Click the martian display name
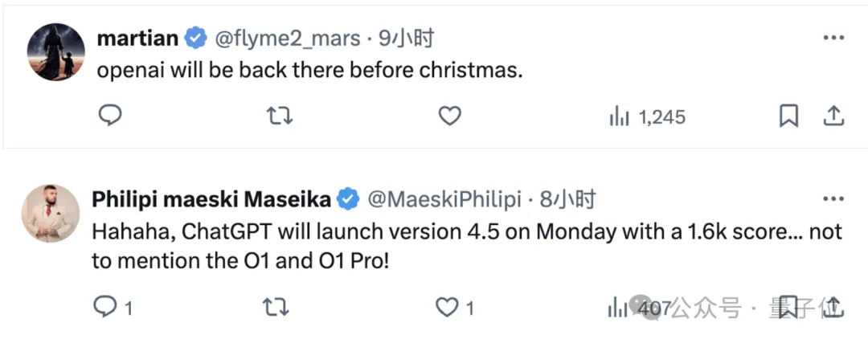Screen dimensions: 868x343 pyautogui.click(x=137, y=37)
